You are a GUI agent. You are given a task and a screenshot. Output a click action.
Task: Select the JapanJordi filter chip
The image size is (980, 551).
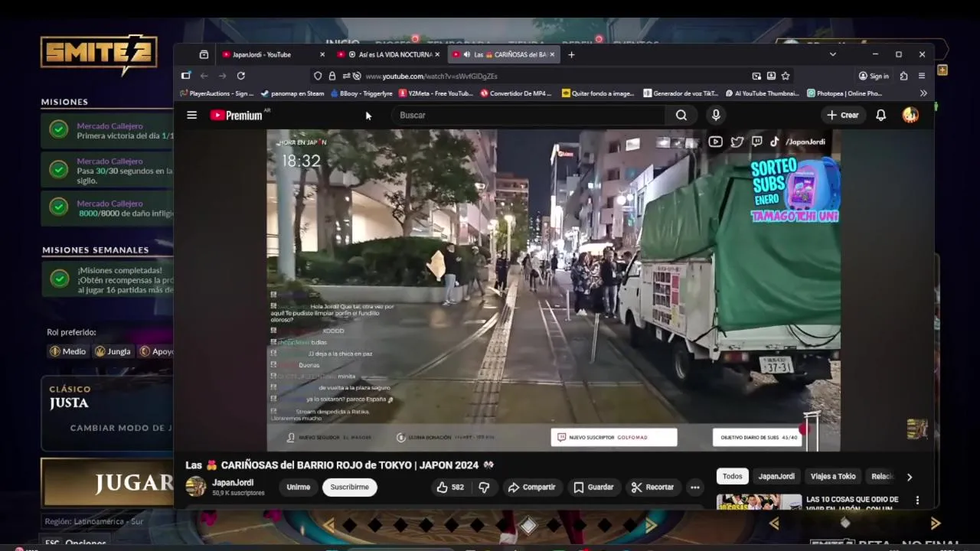[x=776, y=476]
